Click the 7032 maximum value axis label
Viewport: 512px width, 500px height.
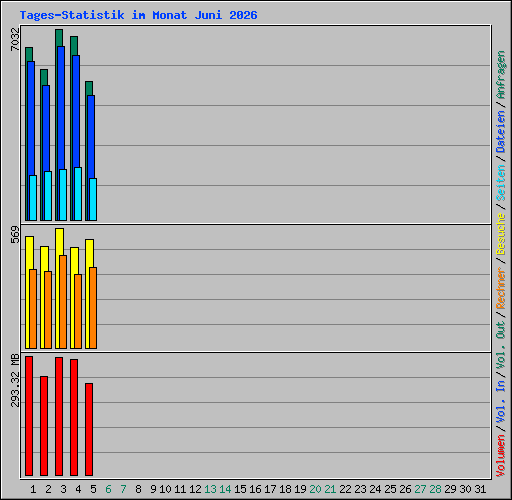[x=15, y=39]
